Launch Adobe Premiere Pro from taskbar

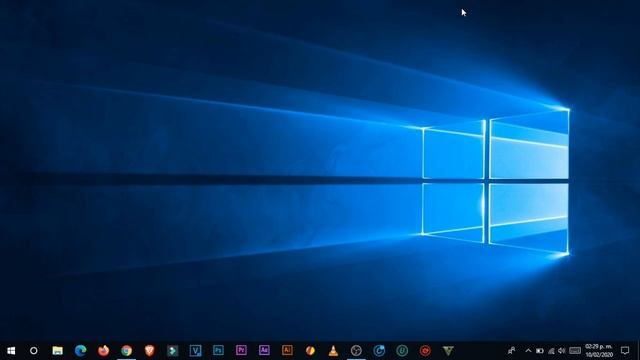(x=241, y=350)
